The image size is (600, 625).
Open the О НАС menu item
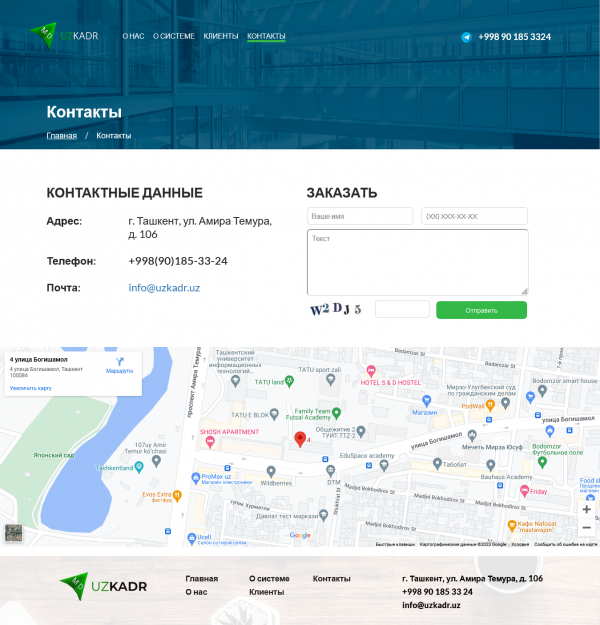click(x=133, y=36)
